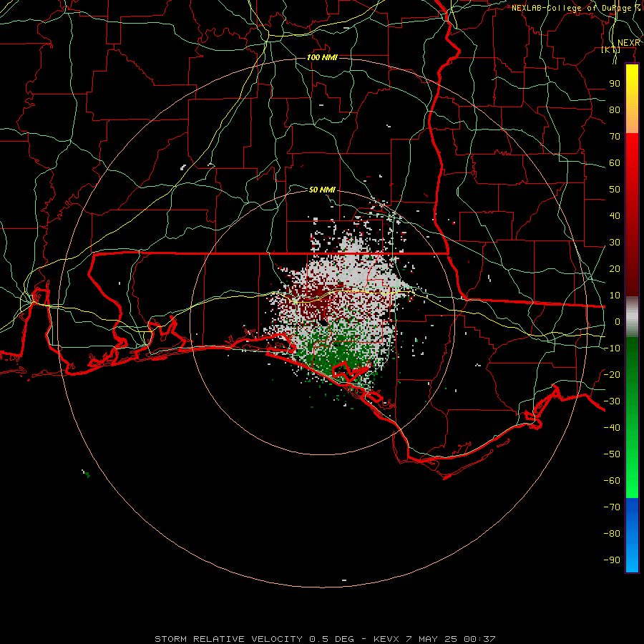This screenshot has width=644, height=644.
Task: Select the 0 value on the velocity scale
Action: point(618,322)
